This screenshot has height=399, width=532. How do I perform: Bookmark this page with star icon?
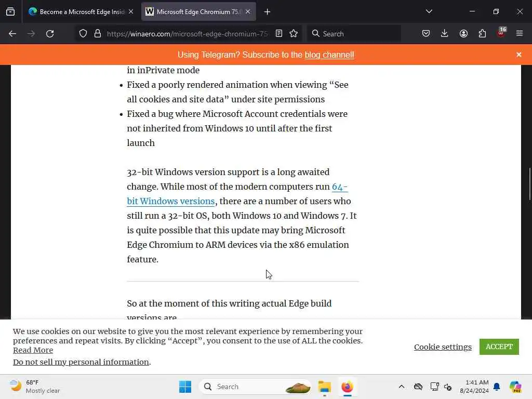point(294,34)
